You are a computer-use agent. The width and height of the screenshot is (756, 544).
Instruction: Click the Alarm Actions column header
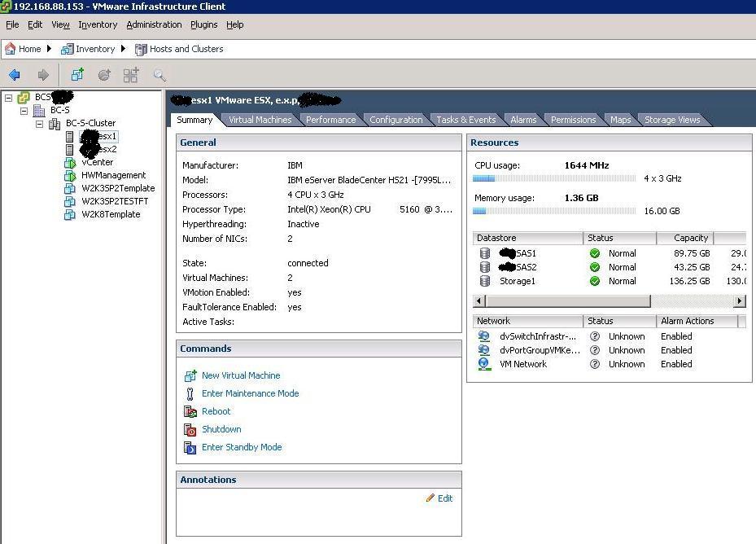point(697,321)
